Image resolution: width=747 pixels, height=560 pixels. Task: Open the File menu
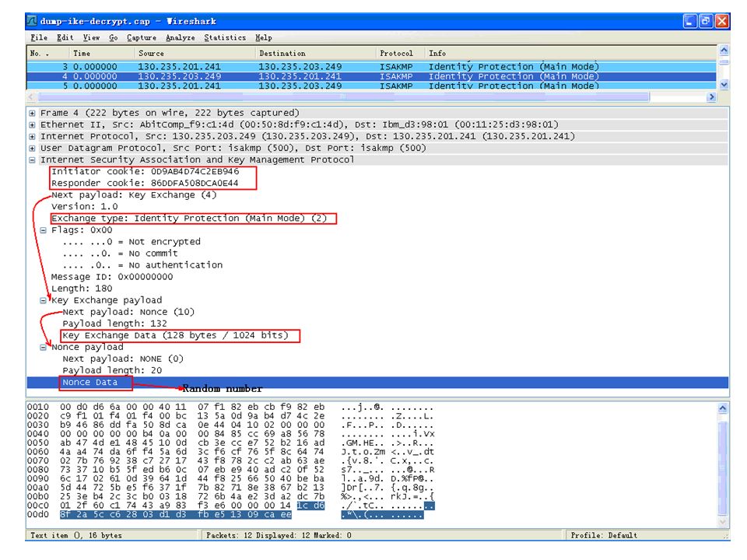tap(39, 37)
